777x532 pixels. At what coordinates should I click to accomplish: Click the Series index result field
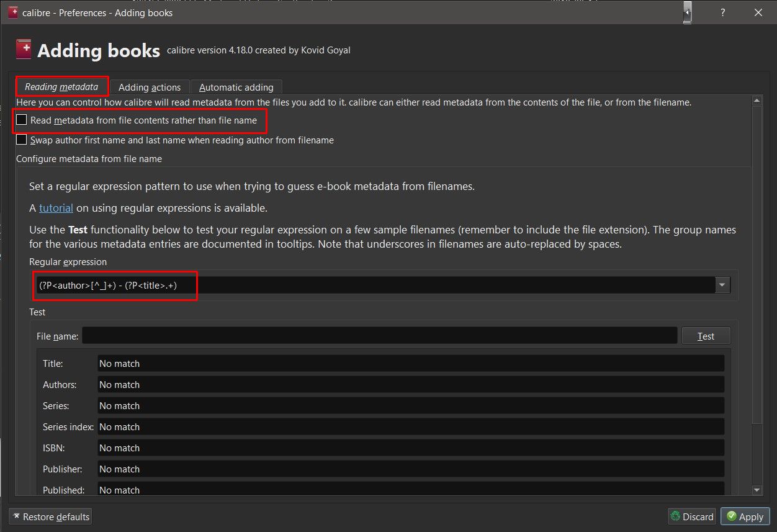[411, 426]
